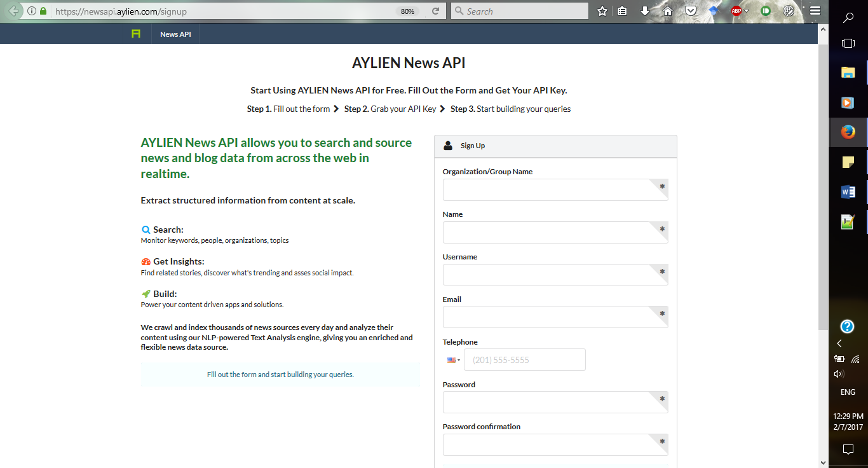Click the scrollbar down arrow
The width and height of the screenshot is (868, 468).
(823, 462)
